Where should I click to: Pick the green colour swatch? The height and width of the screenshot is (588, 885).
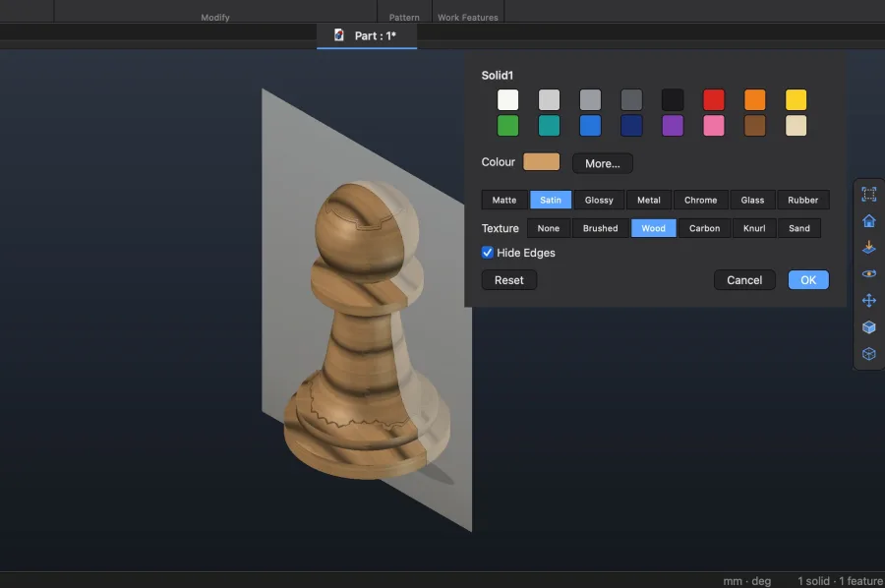pyautogui.click(x=507, y=125)
